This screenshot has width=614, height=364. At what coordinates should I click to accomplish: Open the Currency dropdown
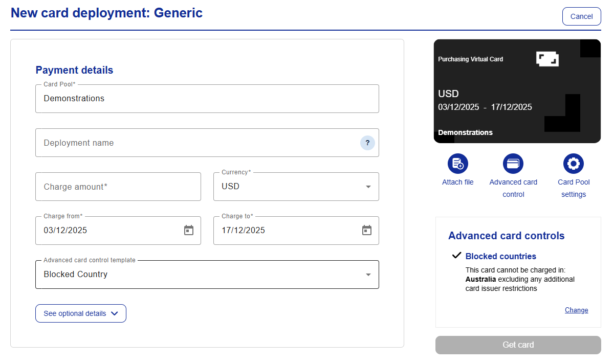[x=296, y=187]
